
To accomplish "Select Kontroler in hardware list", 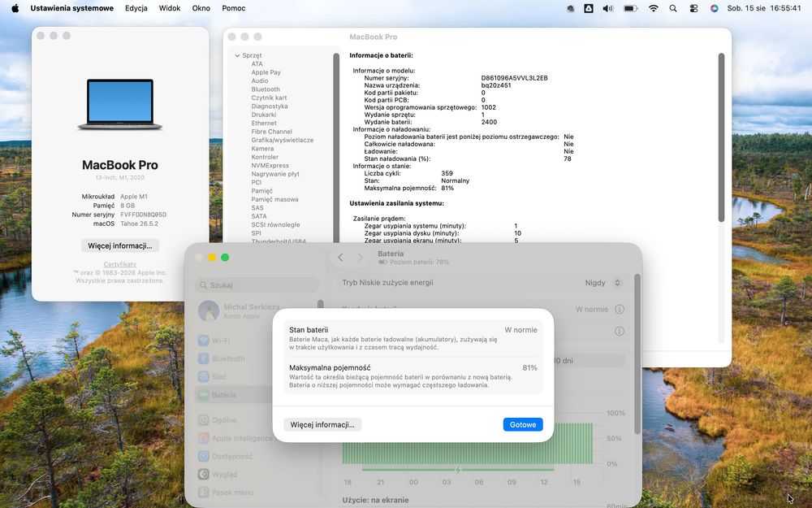I will tap(265, 157).
